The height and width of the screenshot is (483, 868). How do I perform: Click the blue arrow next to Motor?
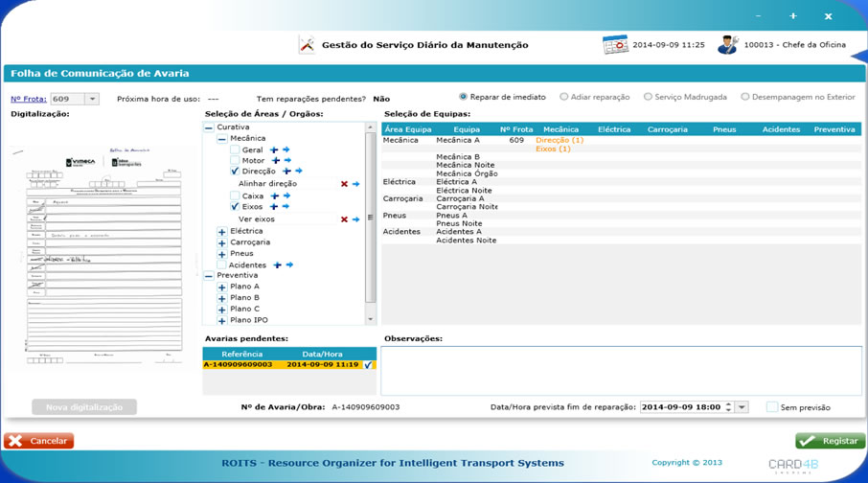point(286,161)
